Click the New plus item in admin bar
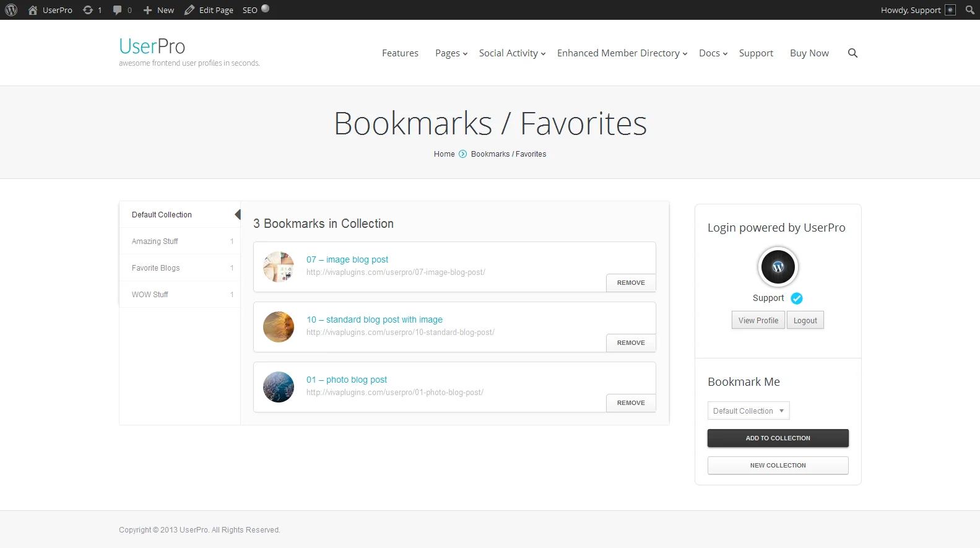Image resolution: width=980 pixels, height=548 pixels. click(158, 10)
